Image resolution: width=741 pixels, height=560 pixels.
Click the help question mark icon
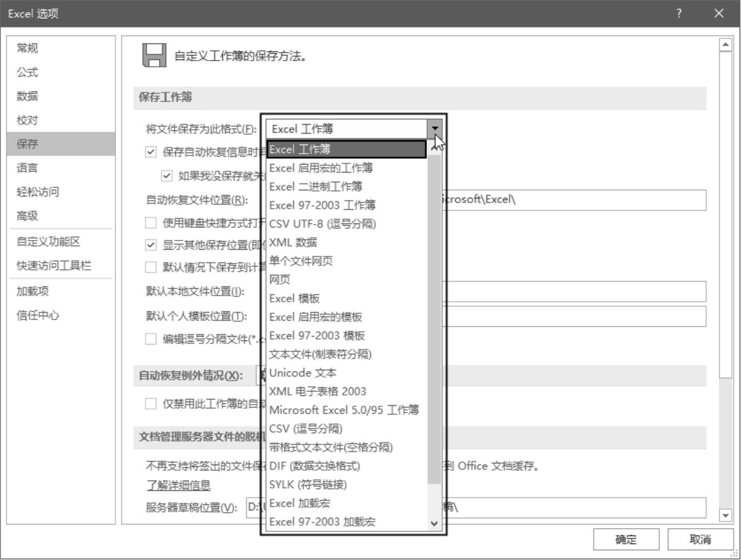(x=679, y=13)
